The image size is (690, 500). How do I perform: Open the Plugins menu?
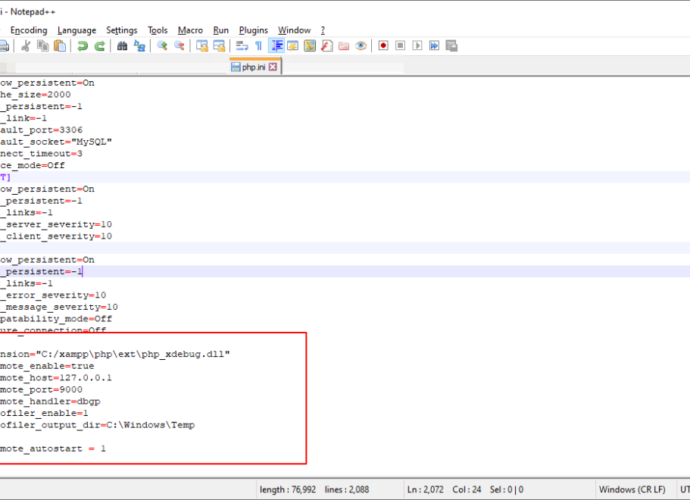point(253,30)
